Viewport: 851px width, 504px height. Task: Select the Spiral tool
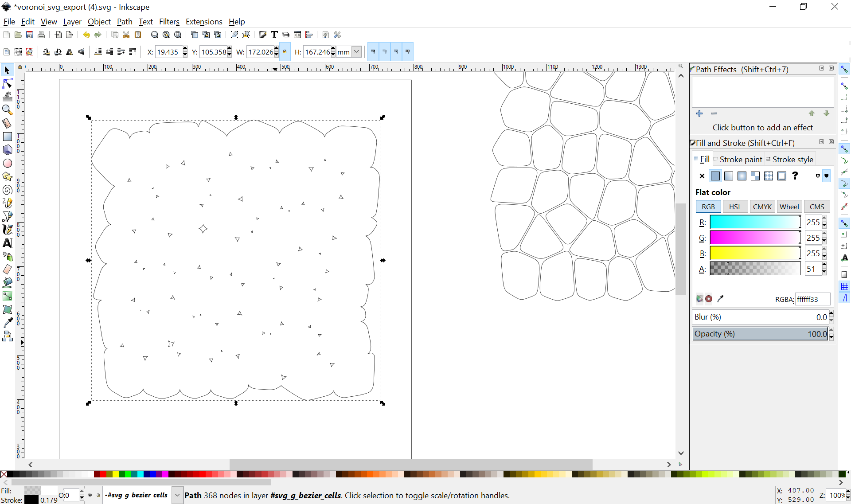click(7, 190)
